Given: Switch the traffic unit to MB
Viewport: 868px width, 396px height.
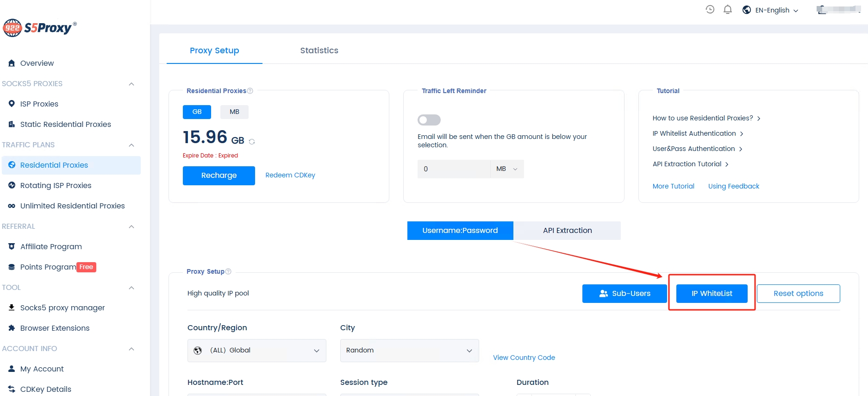Looking at the screenshot, I should (234, 112).
